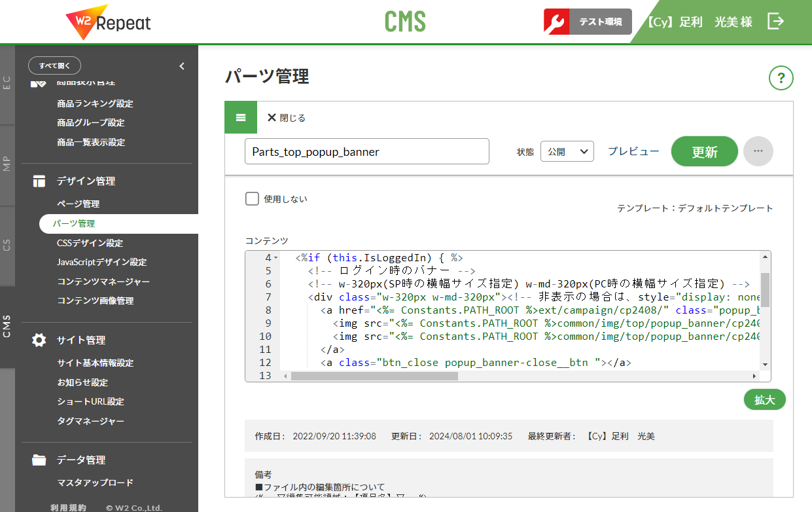Open the more options ellipsis button
Viewport: 812px width, 512px height.
point(758,151)
